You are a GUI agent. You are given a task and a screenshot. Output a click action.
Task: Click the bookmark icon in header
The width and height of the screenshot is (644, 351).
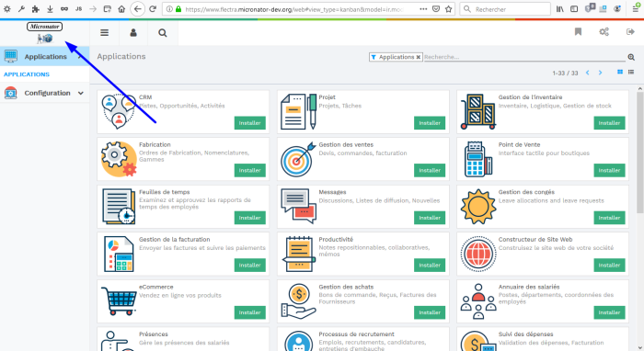pos(578,32)
